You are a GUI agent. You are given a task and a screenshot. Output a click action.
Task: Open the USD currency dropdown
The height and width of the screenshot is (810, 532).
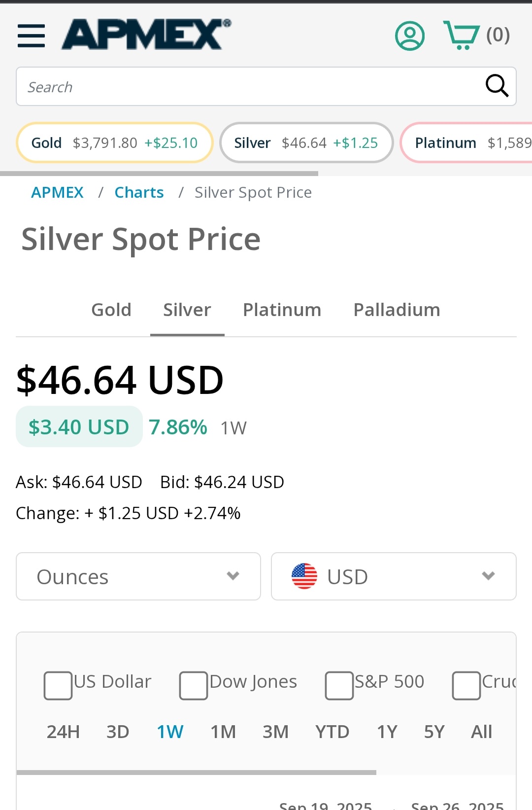point(394,576)
